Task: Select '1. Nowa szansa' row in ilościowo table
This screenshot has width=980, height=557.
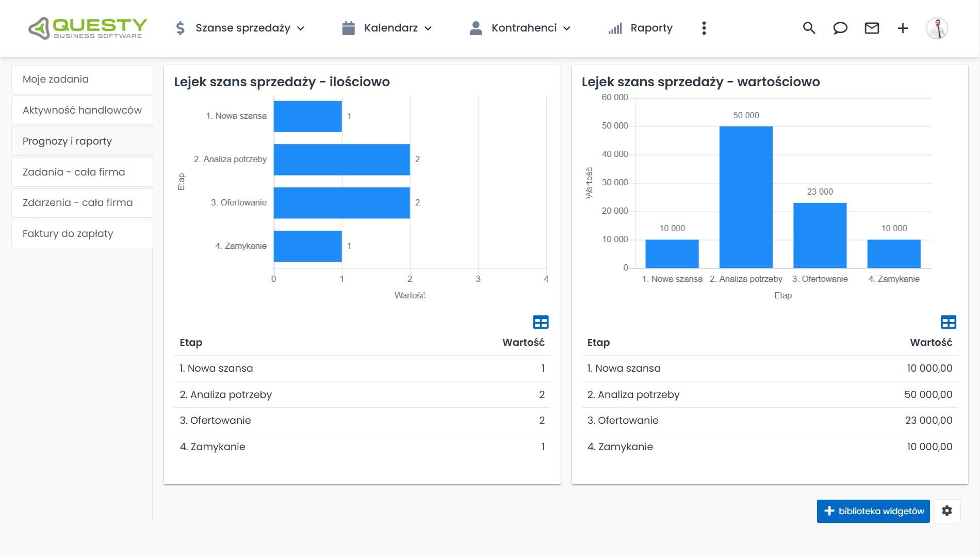Action: click(x=362, y=369)
